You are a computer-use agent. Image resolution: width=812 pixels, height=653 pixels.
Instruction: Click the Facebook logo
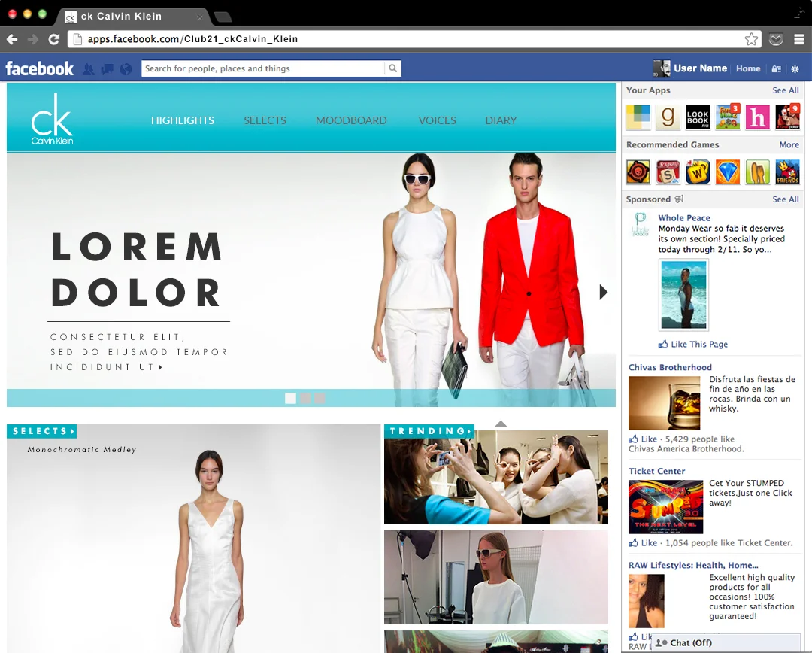click(x=39, y=68)
